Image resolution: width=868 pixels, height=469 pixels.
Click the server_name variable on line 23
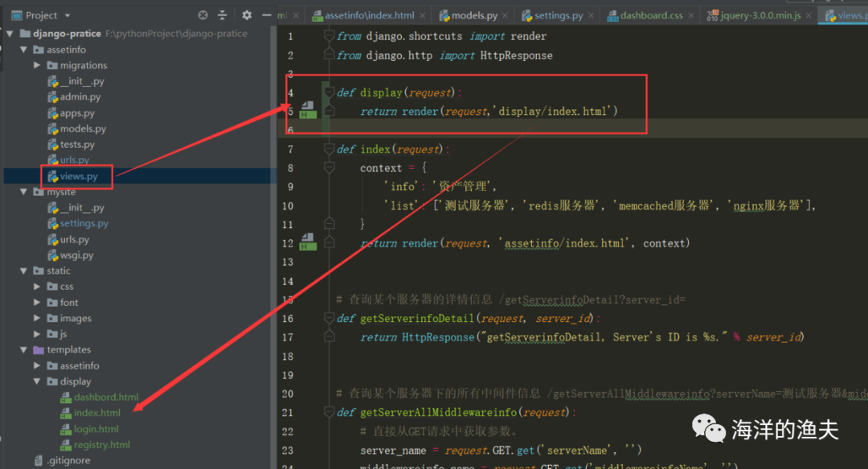[393, 451]
